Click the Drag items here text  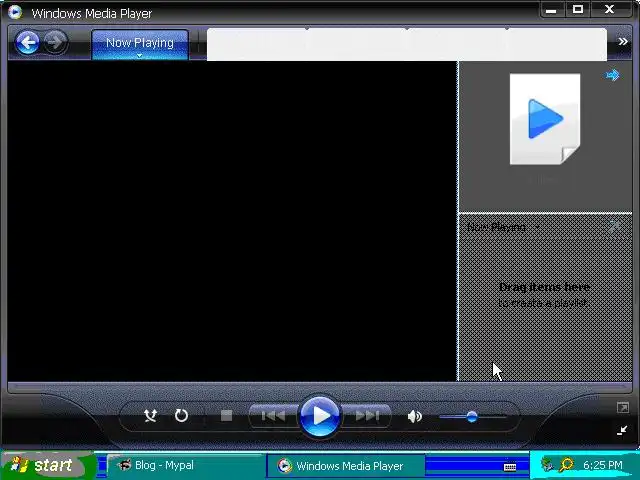click(544, 287)
